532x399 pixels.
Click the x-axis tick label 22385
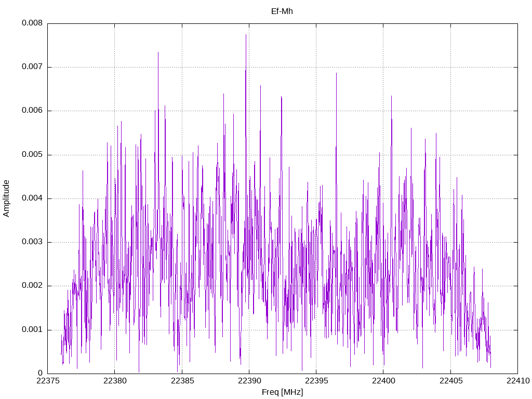tap(182, 381)
